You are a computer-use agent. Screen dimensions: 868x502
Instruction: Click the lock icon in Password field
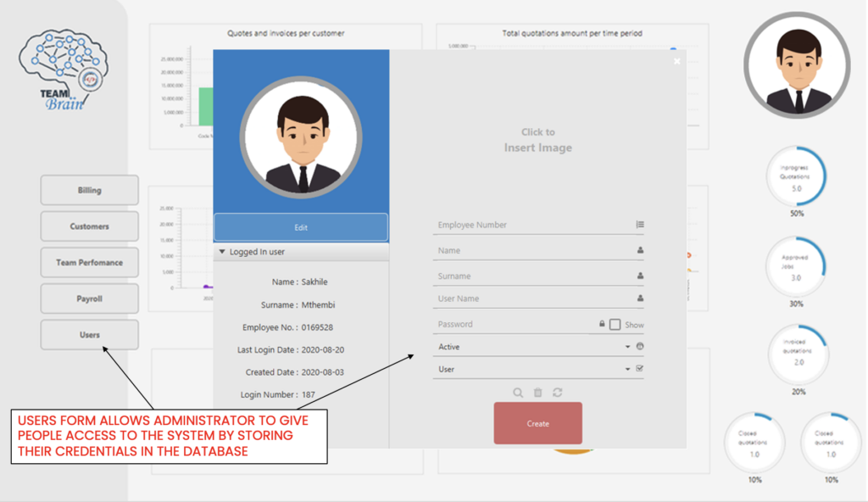[602, 324]
